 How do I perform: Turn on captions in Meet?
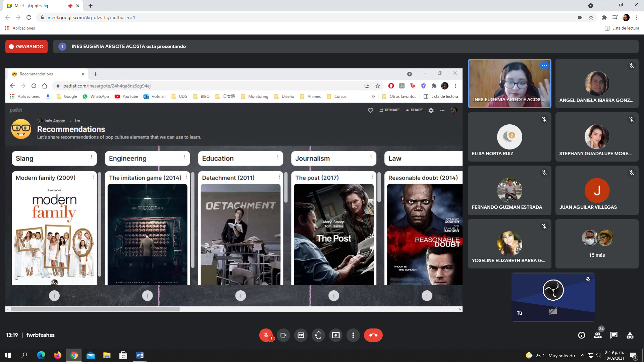tap(301, 335)
